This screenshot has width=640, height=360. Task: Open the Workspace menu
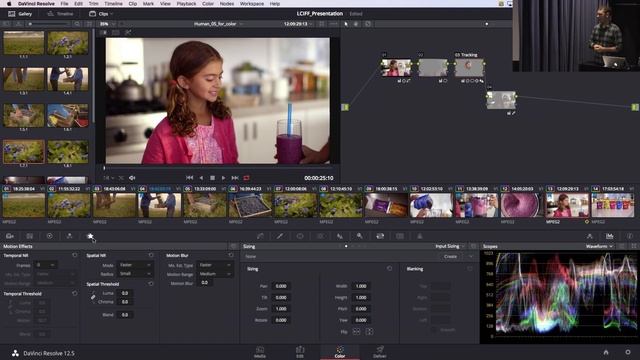click(x=252, y=4)
